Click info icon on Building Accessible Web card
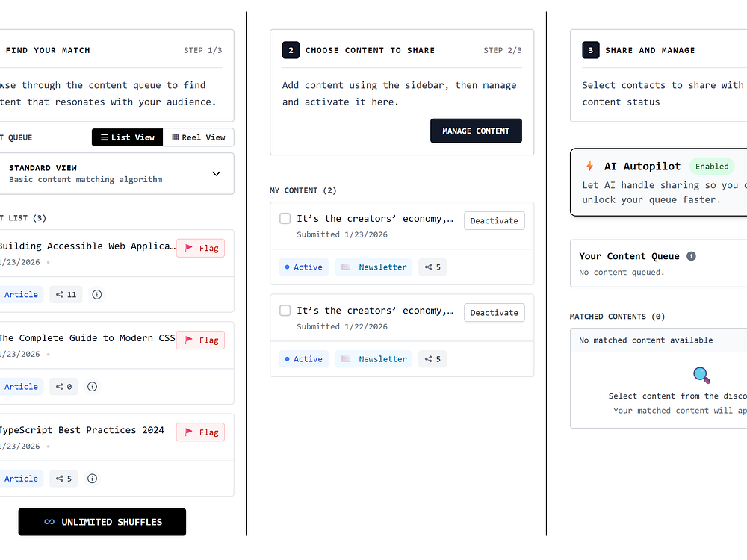This screenshot has height=560, width=747. 97,294
